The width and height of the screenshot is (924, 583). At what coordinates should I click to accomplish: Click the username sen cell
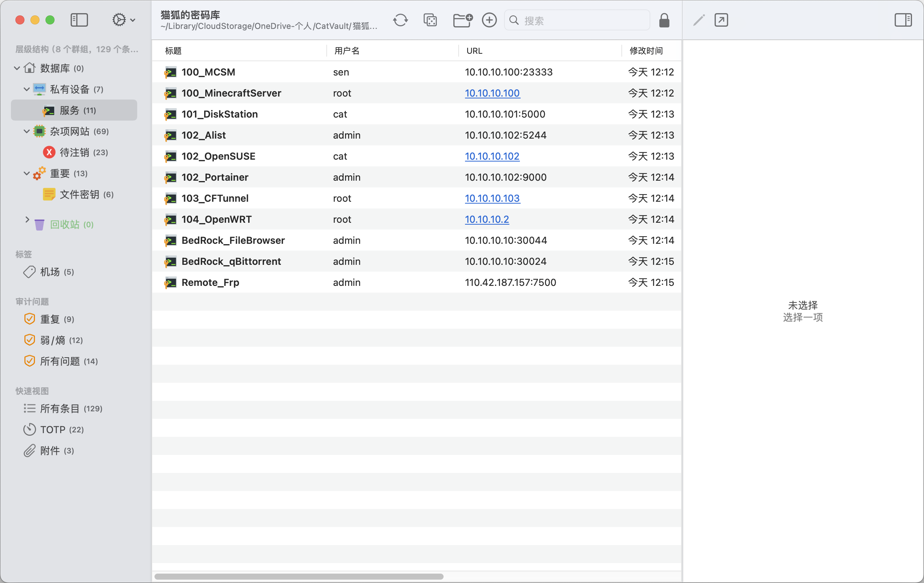[x=341, y=72]
